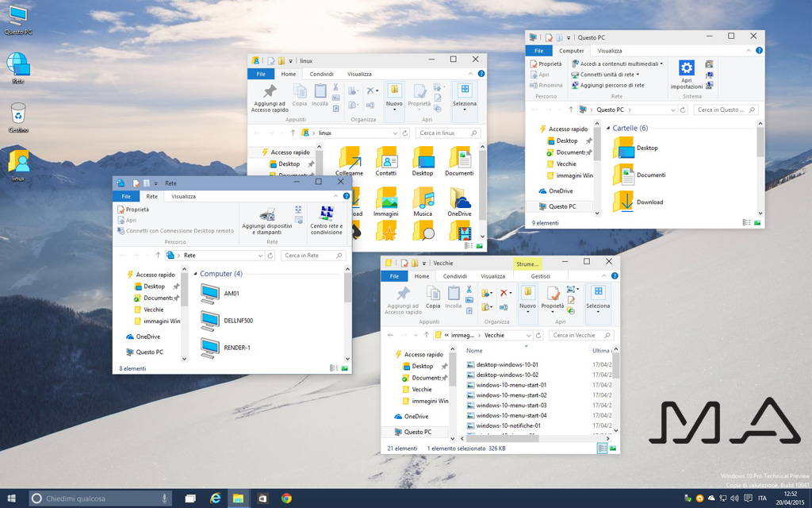Select the AM01 computer in the Rete window
The height and width of the screenshot is (508, 812).
tap(220, 294)
